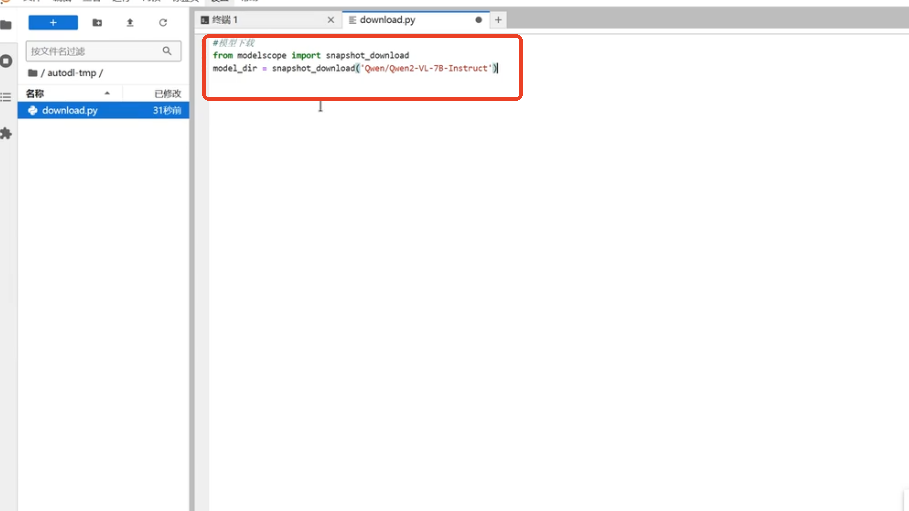
Task: Click the snapshot_download import line in editor
Action: click(x=311, y=56)
